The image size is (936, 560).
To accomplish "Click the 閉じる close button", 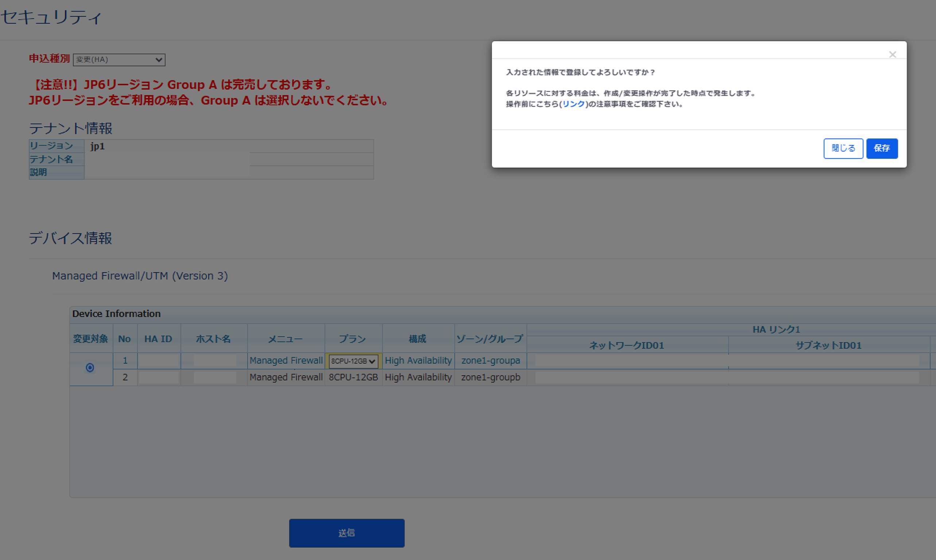I will tap(843, 148).
